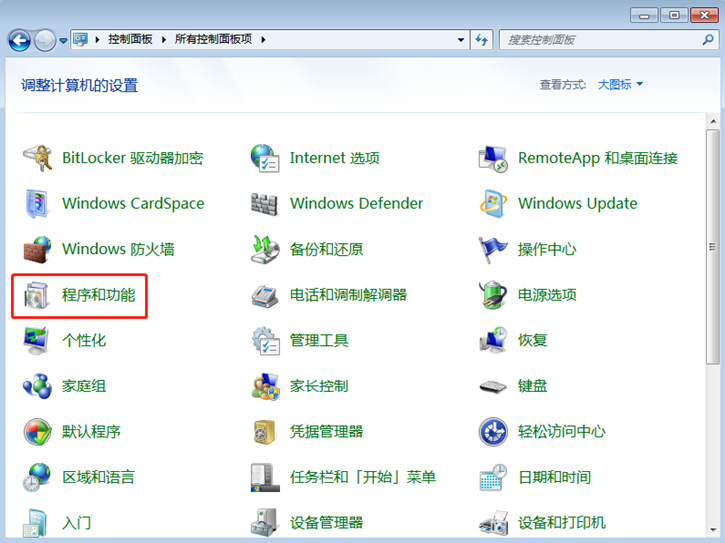The height and width of the screenshot is (543, 725).
Task: Click the 程序和功能 icon
Action: [x=37, y=295]
